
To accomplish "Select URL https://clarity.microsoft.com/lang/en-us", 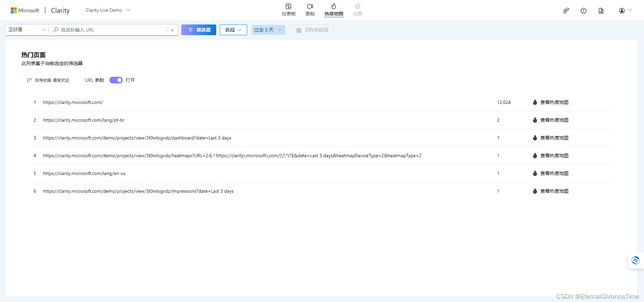I will [x=84, y=173].
